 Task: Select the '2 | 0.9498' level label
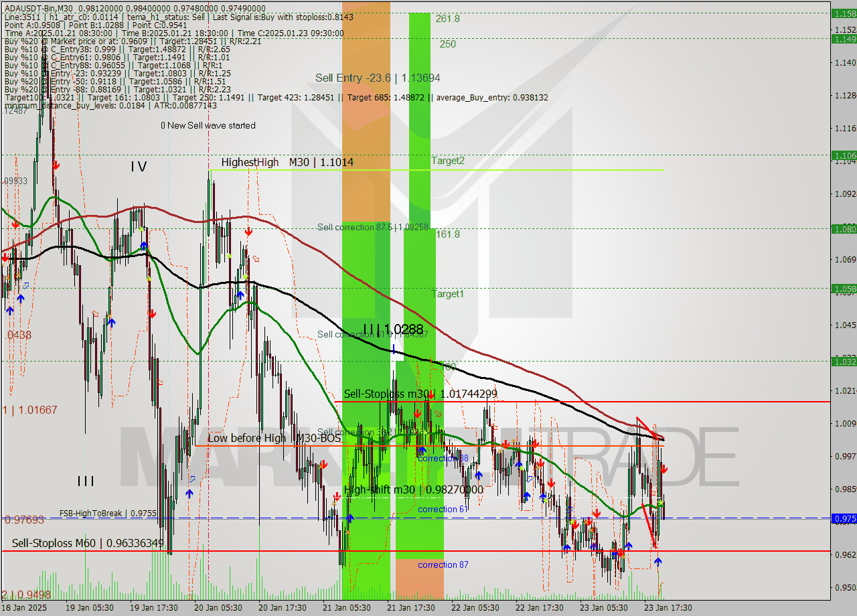point(26,595)
